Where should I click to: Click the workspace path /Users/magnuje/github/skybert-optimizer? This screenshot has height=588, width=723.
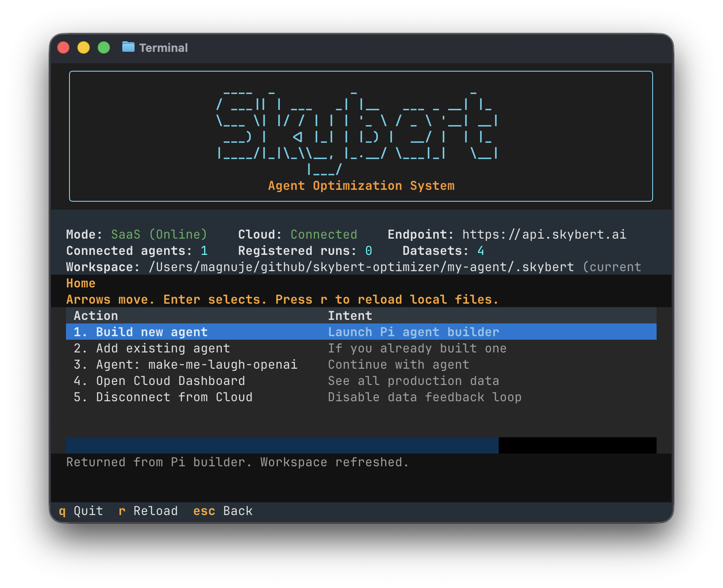tap(361, 267)
